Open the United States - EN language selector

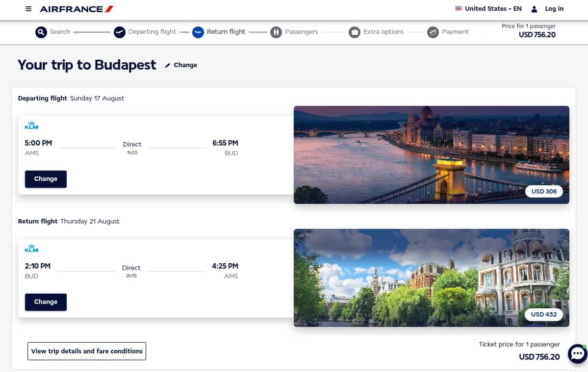coord(488,8)
